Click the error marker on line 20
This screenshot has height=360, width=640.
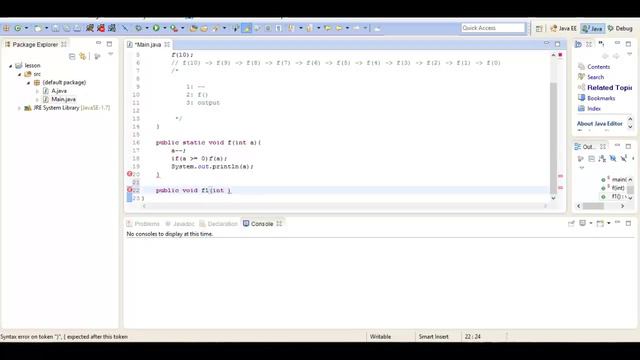click(x=129, y=174)
